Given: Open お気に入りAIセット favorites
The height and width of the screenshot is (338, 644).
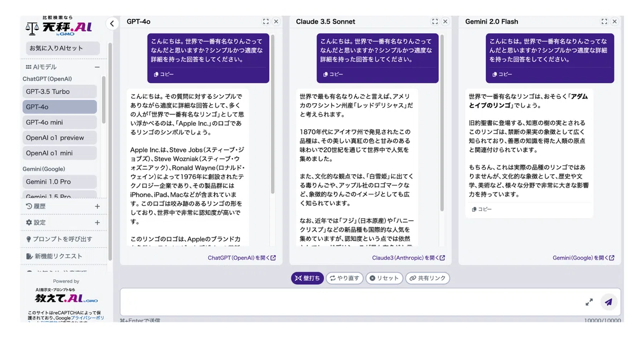Looking at the screenshot, I should click(63, 48).
